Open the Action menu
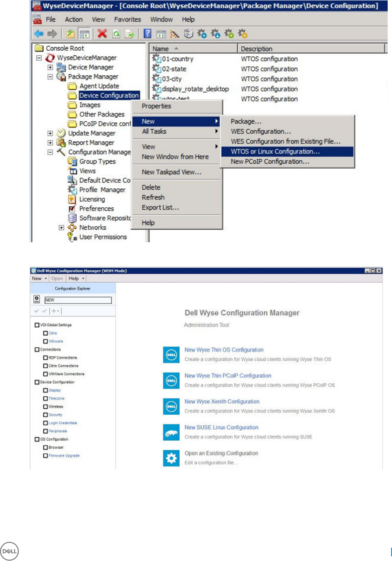The height and width of the screenshot is (561, 392). pyautogui.click(x=74, y=19)
